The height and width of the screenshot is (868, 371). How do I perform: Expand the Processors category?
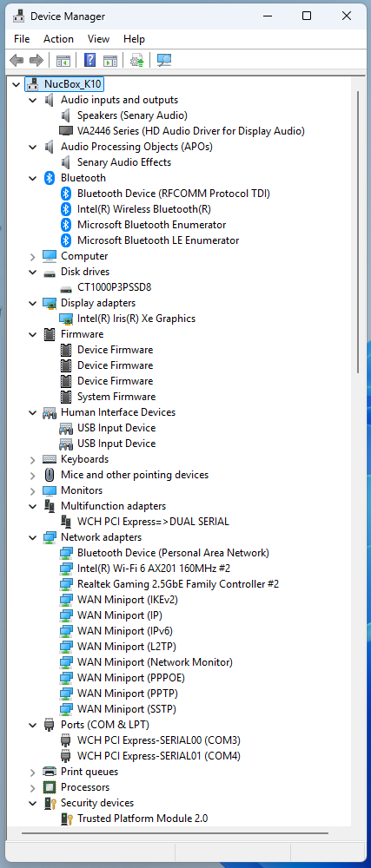(33, 787)
